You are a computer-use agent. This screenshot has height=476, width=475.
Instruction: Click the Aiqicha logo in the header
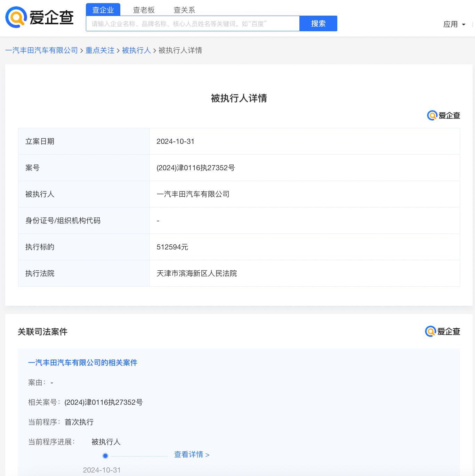[x=39, y=18]
